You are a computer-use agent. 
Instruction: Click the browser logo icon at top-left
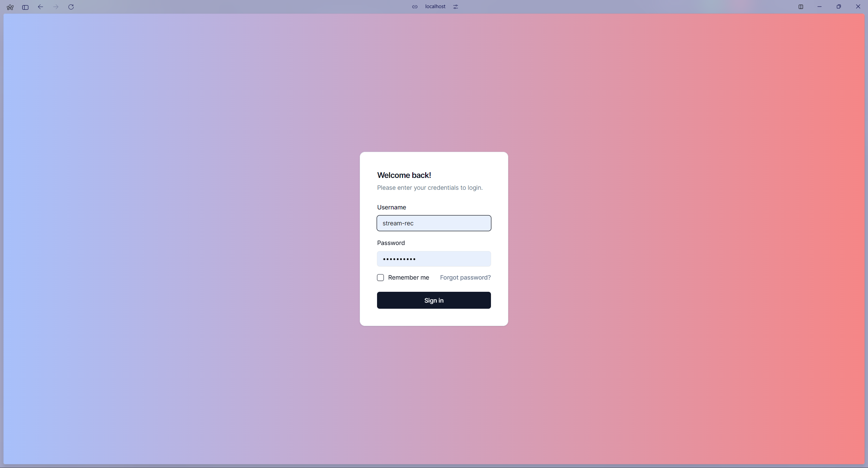pyautogui.click(x=10, y=7)
